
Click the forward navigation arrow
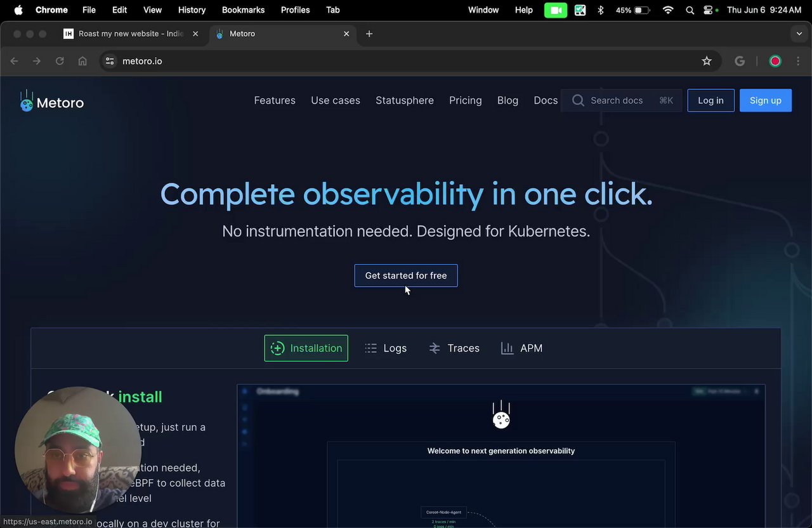coord(37,61)
